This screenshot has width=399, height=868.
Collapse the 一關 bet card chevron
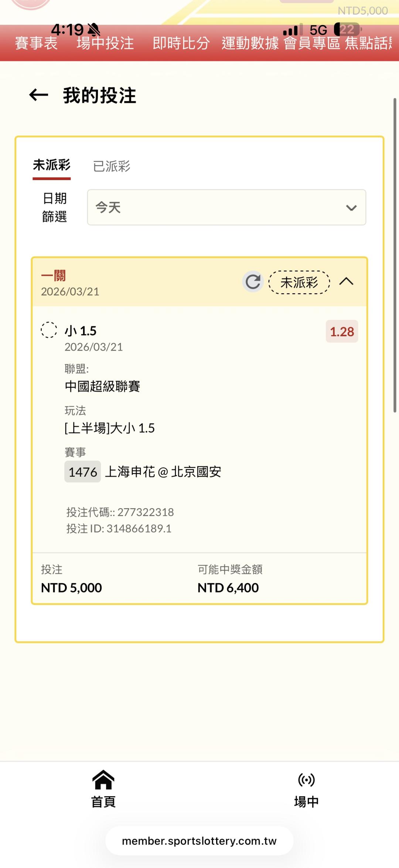[346, 282]
